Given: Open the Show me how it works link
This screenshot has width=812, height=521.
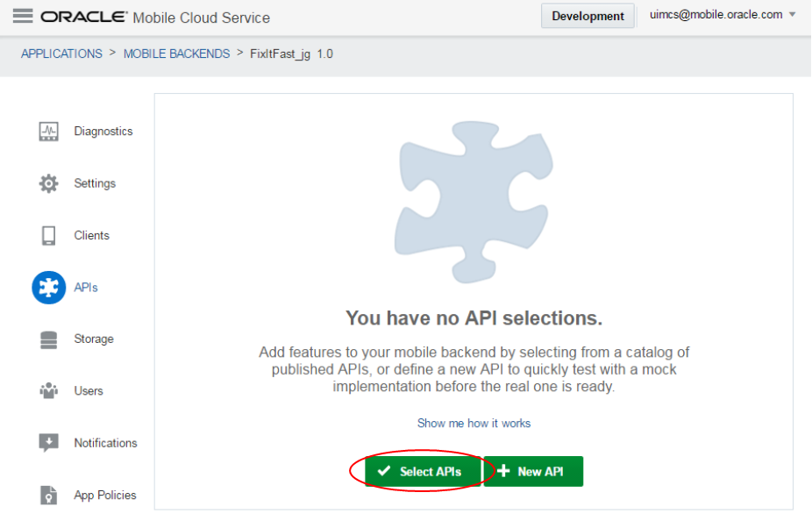Looking at the screenshot, I should 474,423.
